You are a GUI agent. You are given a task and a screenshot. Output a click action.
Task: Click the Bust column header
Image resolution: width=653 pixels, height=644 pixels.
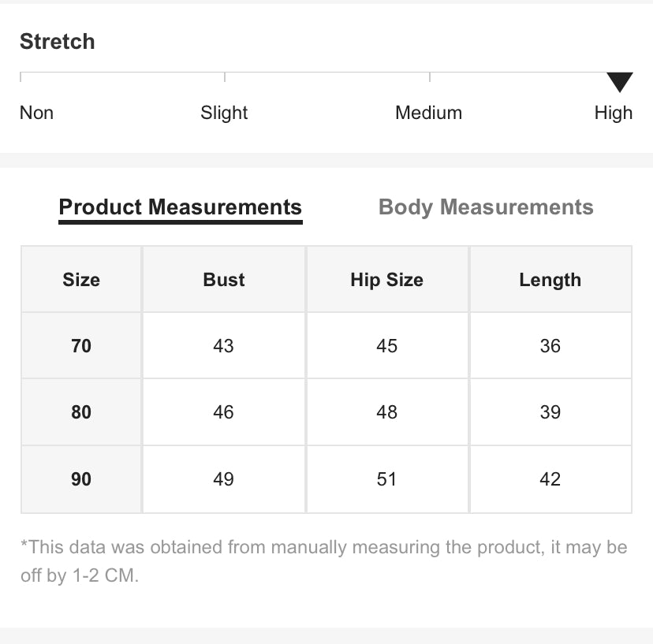(x=224, y=279)
